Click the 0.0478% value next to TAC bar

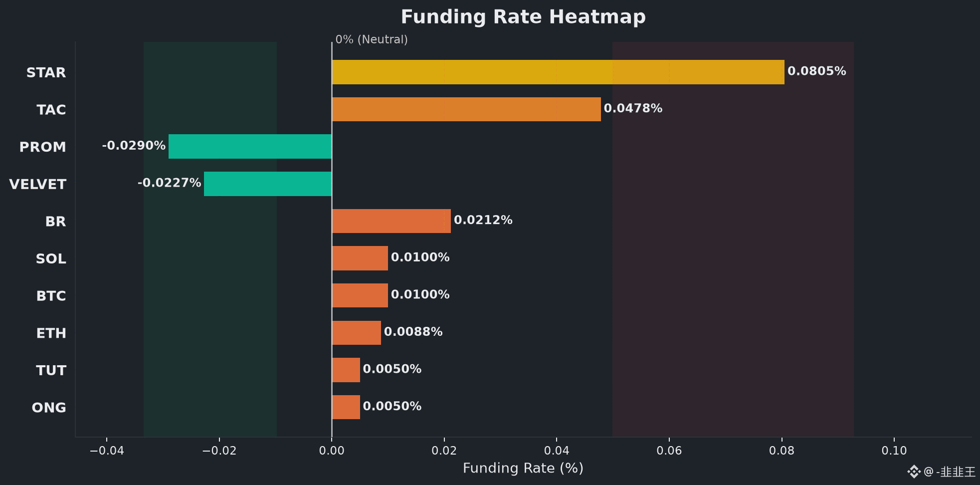(633, 108)
